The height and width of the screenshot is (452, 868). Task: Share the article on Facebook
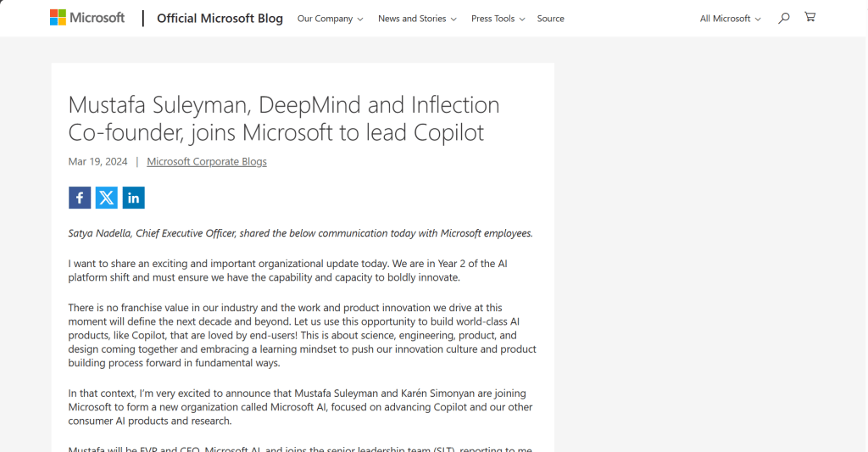coord(80,198)
